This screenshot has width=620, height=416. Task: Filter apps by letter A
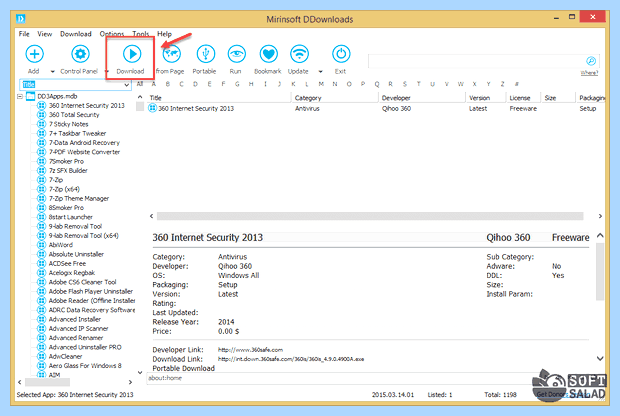pyautogui.click(x=154, y=84)
